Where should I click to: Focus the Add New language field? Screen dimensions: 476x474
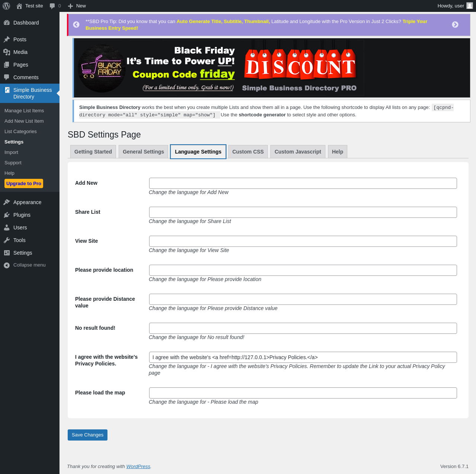(x=303, y=183)
